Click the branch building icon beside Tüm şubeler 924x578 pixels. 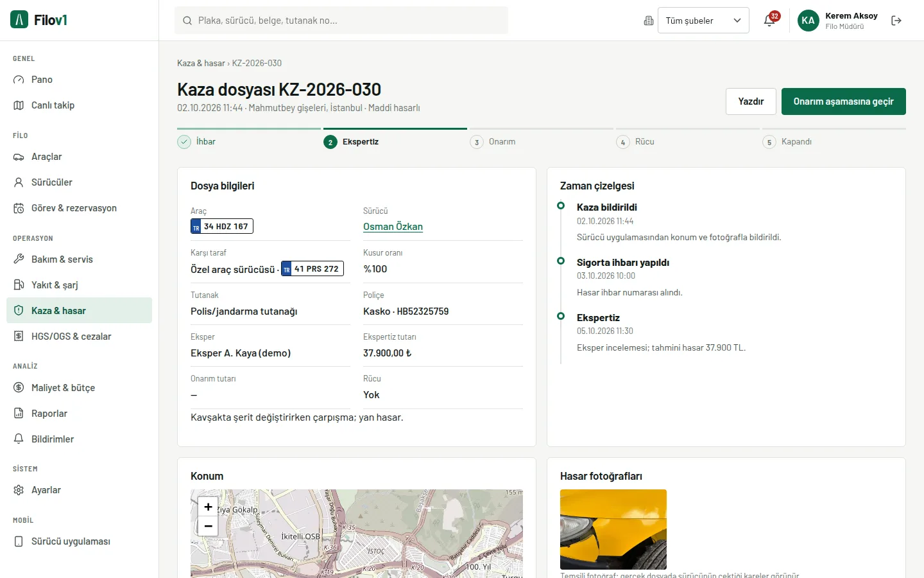(x=649, y=21)
